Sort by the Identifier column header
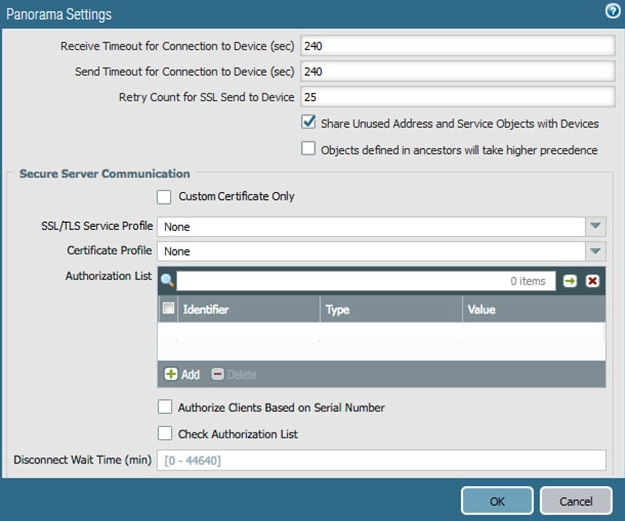This screenshot has width=625, height=521. (249, 309)
